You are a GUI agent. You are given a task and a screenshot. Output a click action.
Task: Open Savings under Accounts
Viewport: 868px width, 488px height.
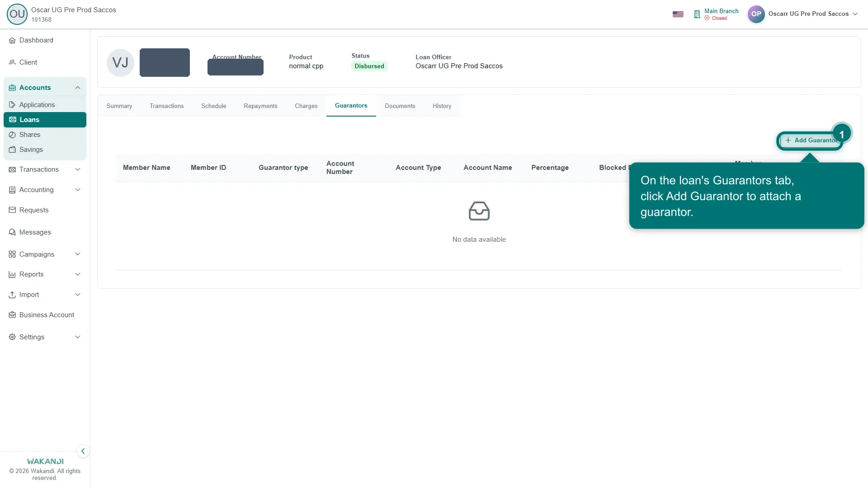pos(31,150)
